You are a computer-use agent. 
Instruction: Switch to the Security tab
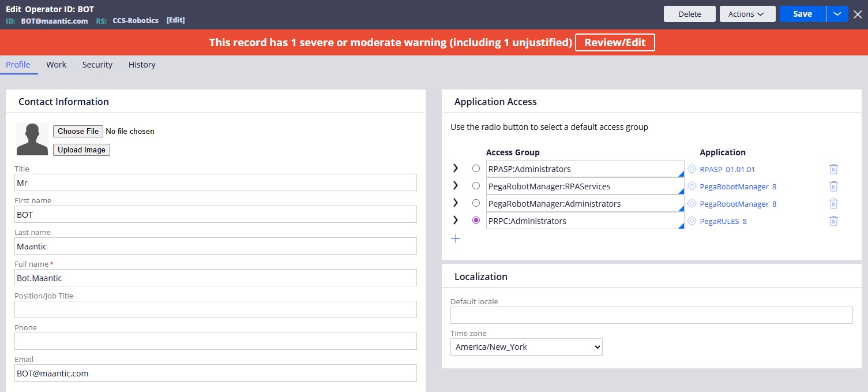click(97, 65)
